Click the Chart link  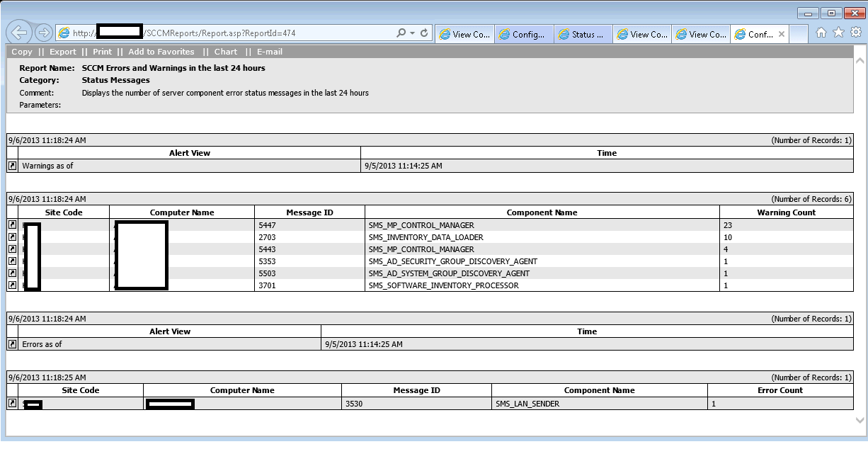pos(226,52)
